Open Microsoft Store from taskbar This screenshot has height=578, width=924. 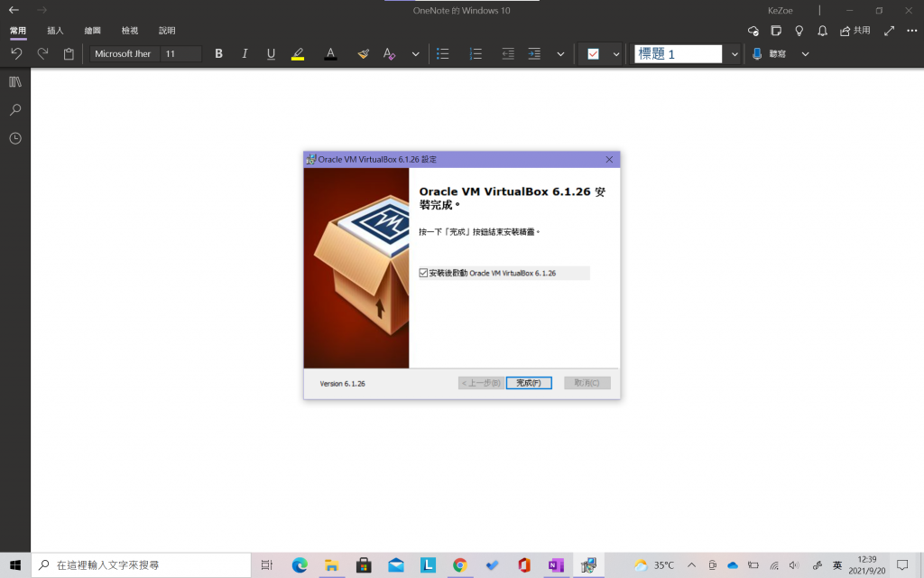364,565
